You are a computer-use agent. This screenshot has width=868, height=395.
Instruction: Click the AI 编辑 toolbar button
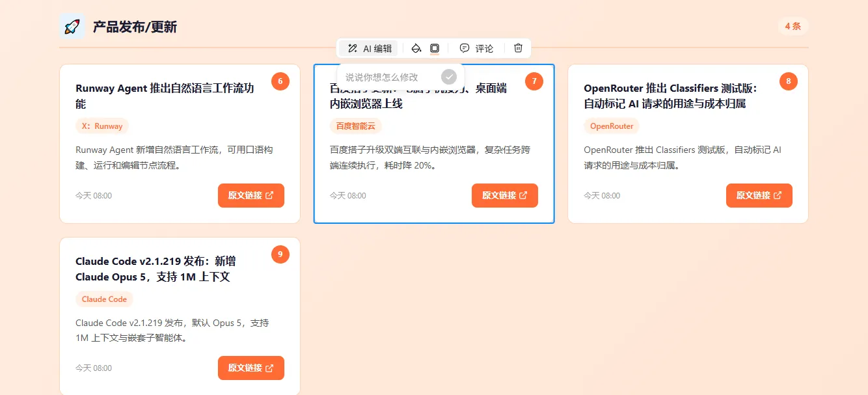368,48
